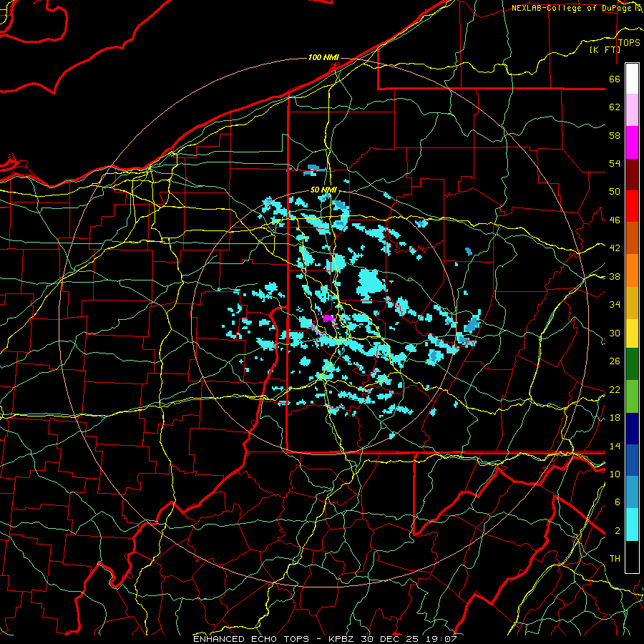Click the legend value '42'

click(615, 248)
